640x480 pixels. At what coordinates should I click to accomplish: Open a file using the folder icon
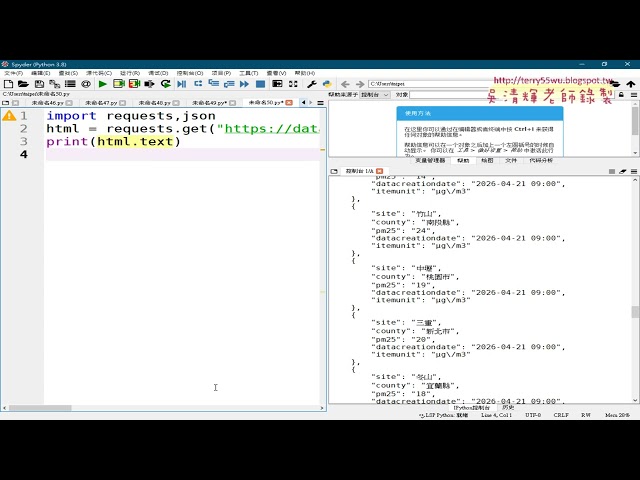click(23, 84)
